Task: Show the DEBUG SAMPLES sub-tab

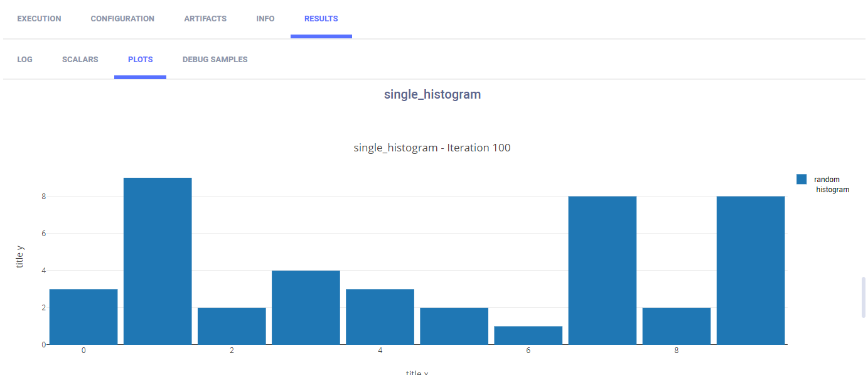Action: coord(215,60)
